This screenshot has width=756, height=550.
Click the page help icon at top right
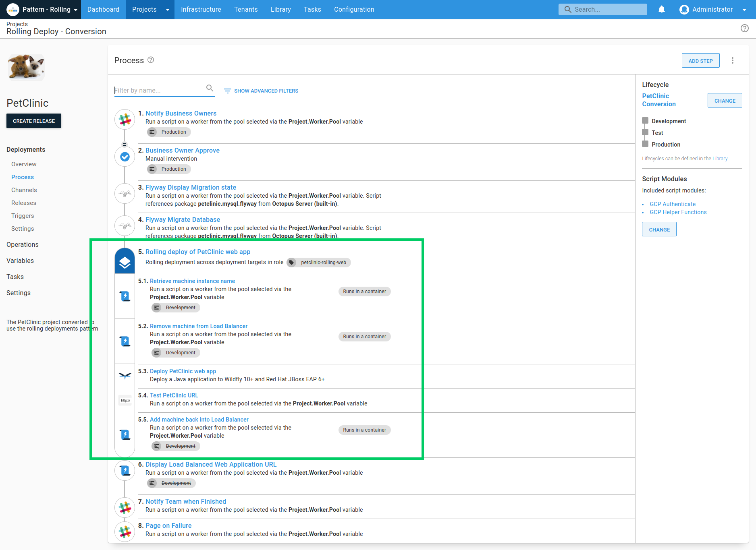744,28
